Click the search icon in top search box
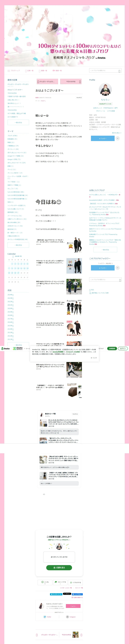 119,71
